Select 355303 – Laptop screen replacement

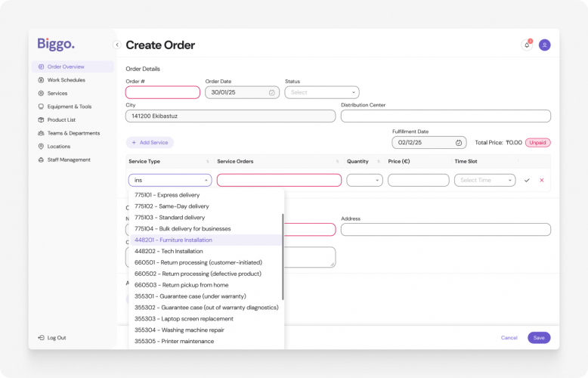click(x=206, y=319)
